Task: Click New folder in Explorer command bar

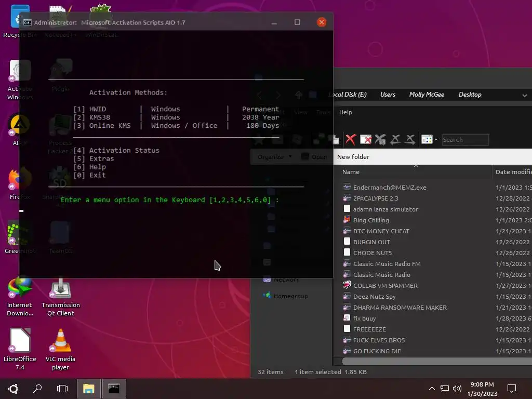Action: [x=353, y=157]
